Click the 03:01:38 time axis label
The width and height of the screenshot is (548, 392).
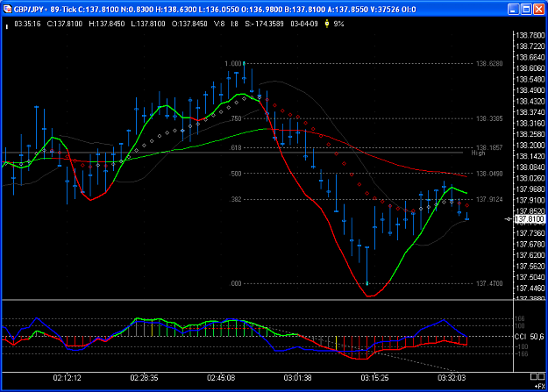click(x=298, y=378)
